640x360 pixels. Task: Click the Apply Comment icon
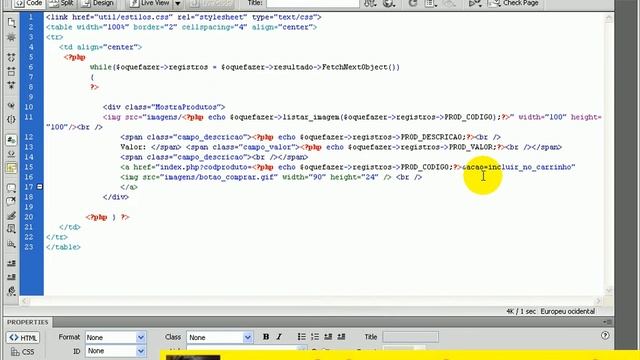click(x=11, y=187)
